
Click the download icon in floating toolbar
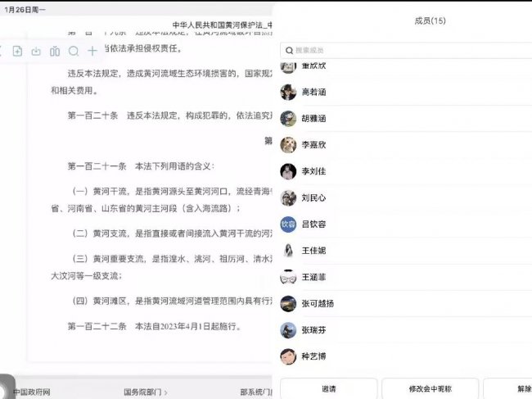click(x=36, y=51)
